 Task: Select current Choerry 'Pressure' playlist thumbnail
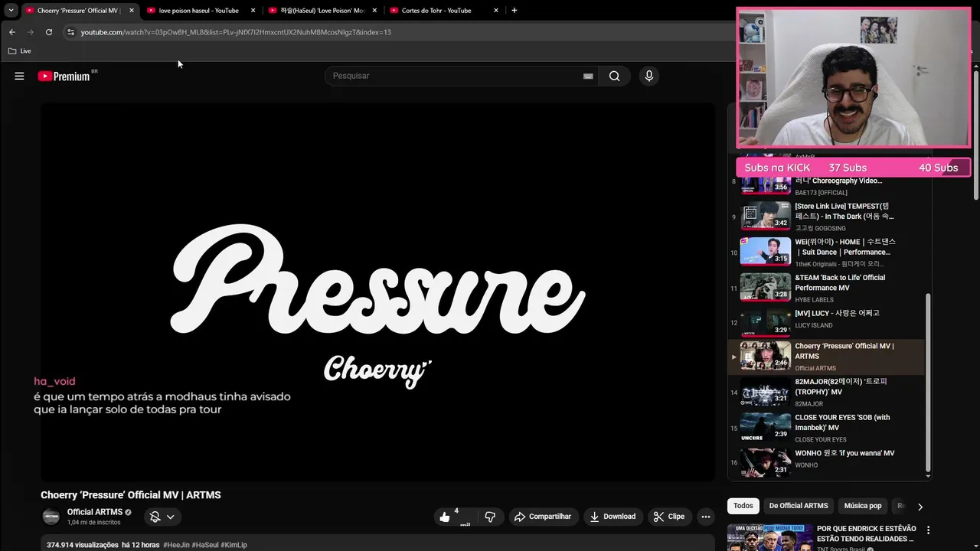pos(766,357)
